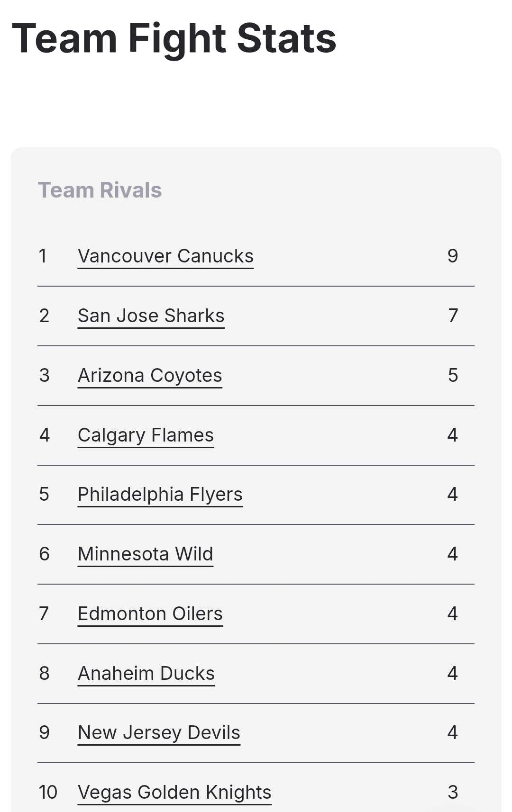Open the Edmonton Oilers link
512x812 pixels.
pyautogui.click(x=150, y=614)
